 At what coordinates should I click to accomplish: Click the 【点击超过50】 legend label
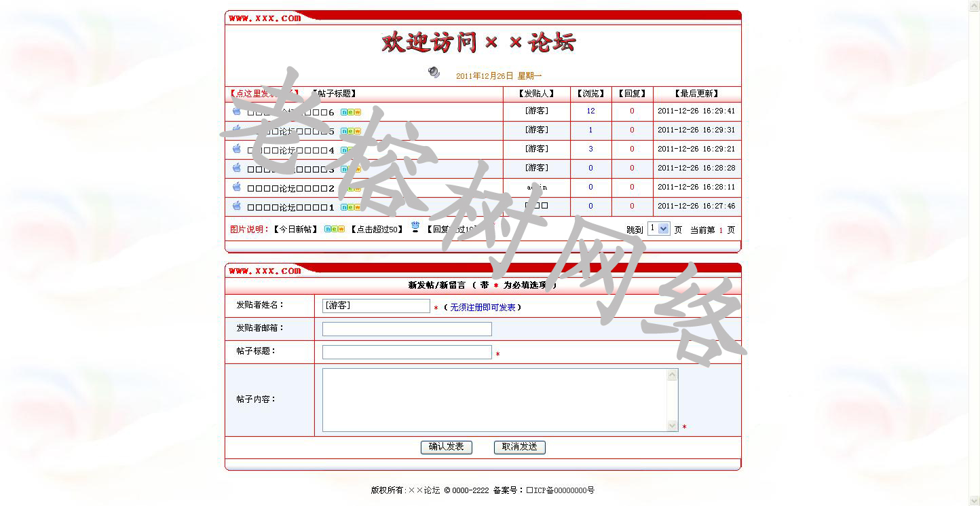(x=377, y=230)
